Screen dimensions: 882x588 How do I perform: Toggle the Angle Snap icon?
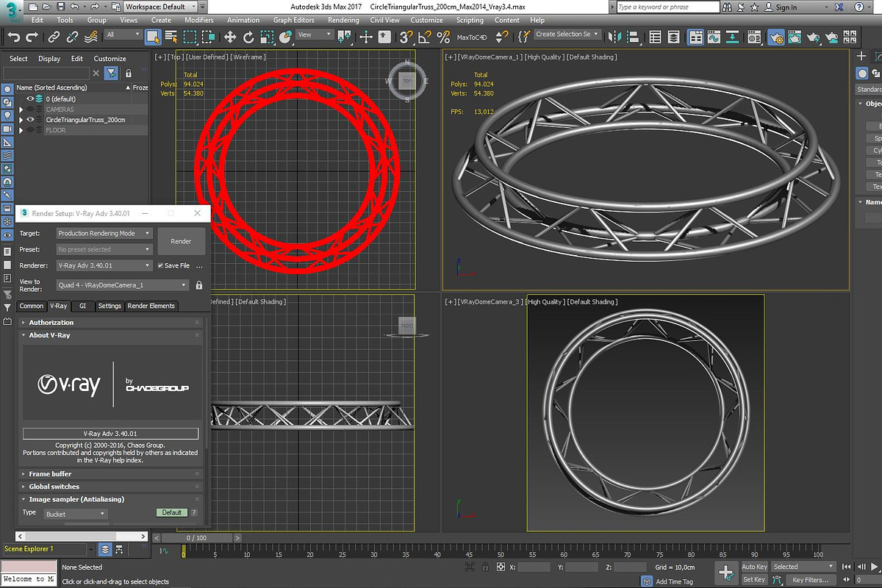(426, 37)
